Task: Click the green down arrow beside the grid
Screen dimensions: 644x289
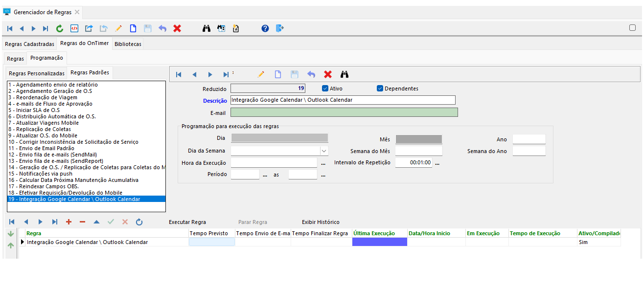Action: (11, 234)
